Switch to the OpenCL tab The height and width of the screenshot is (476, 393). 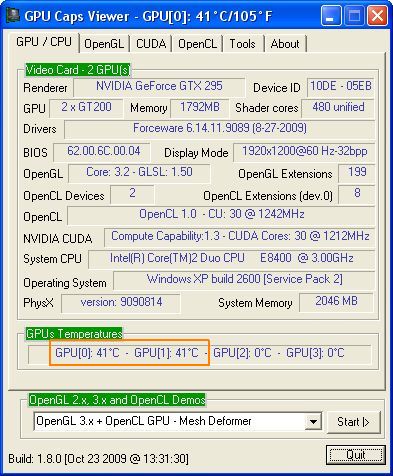point(197,44)
